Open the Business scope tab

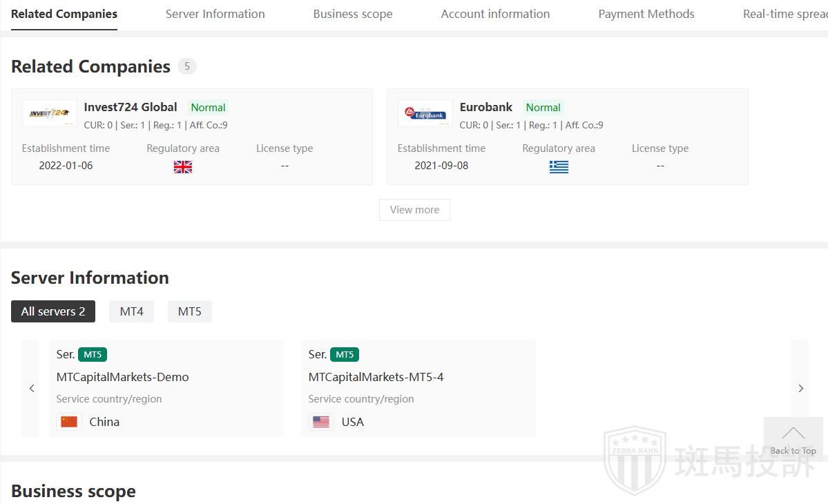[352, 14]
